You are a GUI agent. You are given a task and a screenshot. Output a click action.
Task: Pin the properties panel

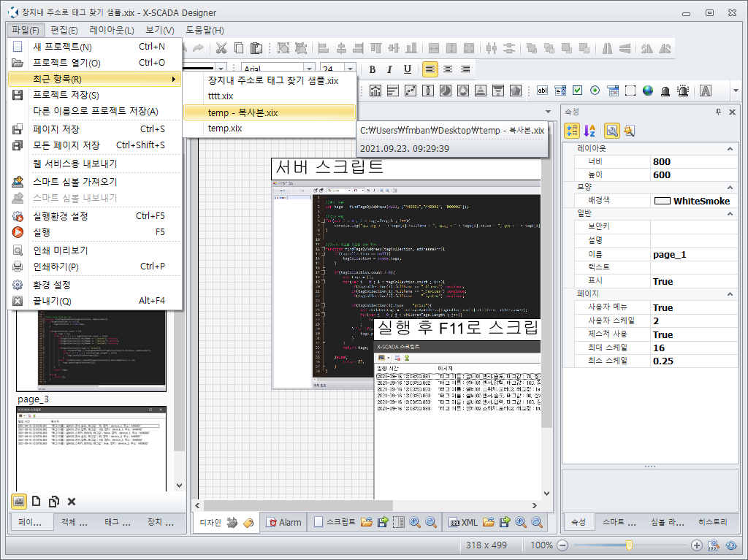(x=719, y=112)
